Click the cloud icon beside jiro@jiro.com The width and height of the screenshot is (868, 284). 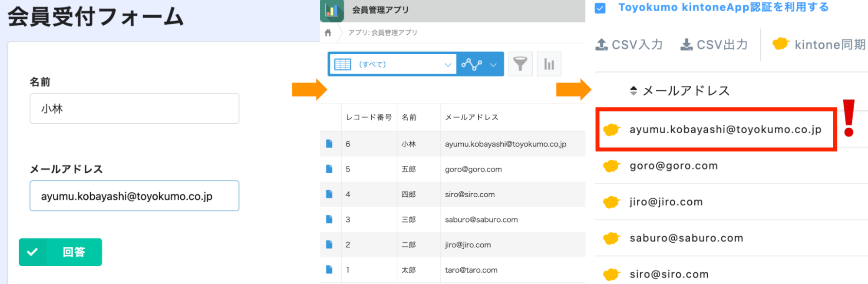[612, 202]
